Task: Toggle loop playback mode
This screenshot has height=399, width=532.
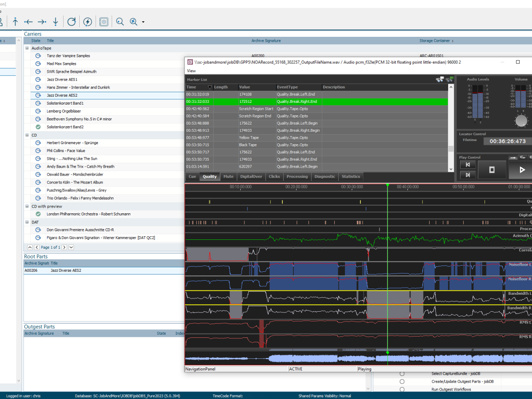Action: [x=522, y=157]
